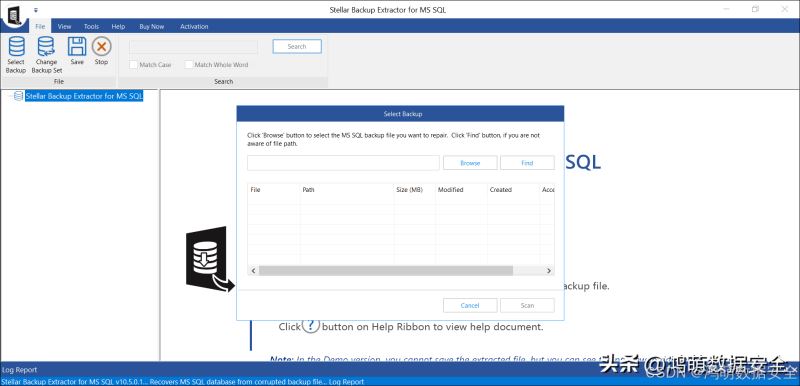Click the help question mark icon
This screenshot has height=386, width=800.
[x=311, y=325]
